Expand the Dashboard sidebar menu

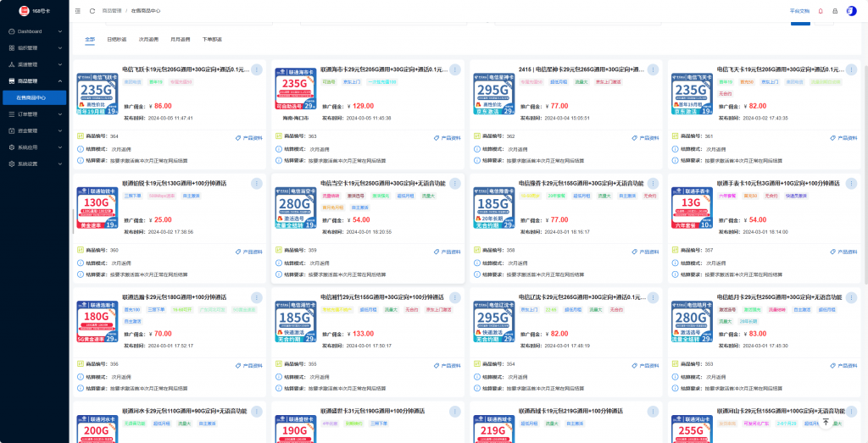[34, 31]
